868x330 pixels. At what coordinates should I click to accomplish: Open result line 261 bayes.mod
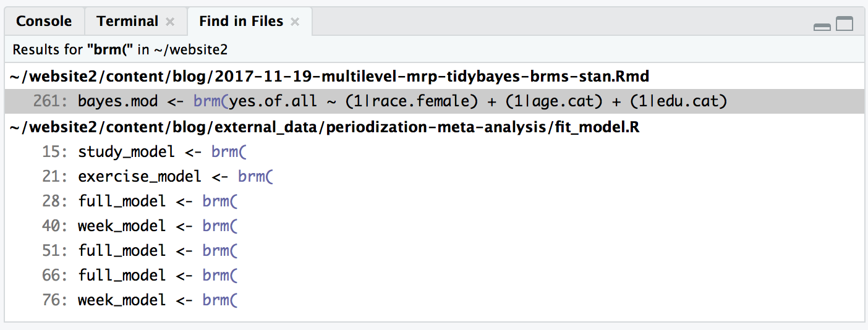tap(434, 101)
